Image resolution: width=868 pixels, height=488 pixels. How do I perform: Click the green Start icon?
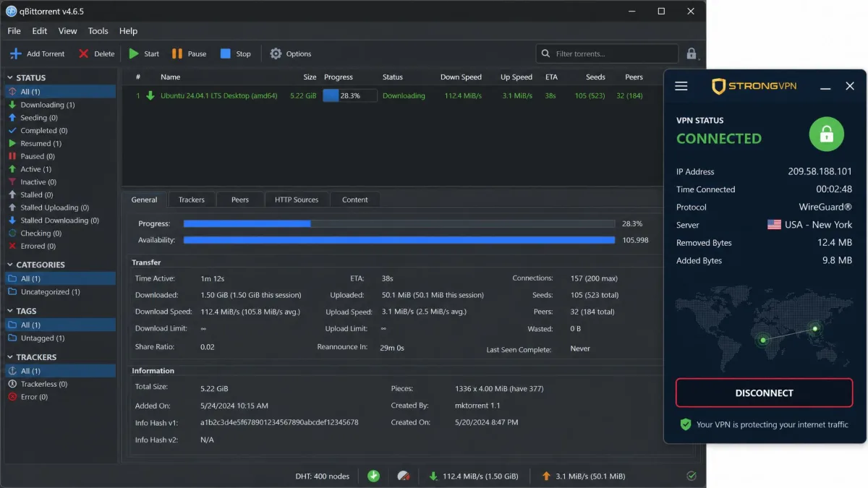(x=134, y=53)
